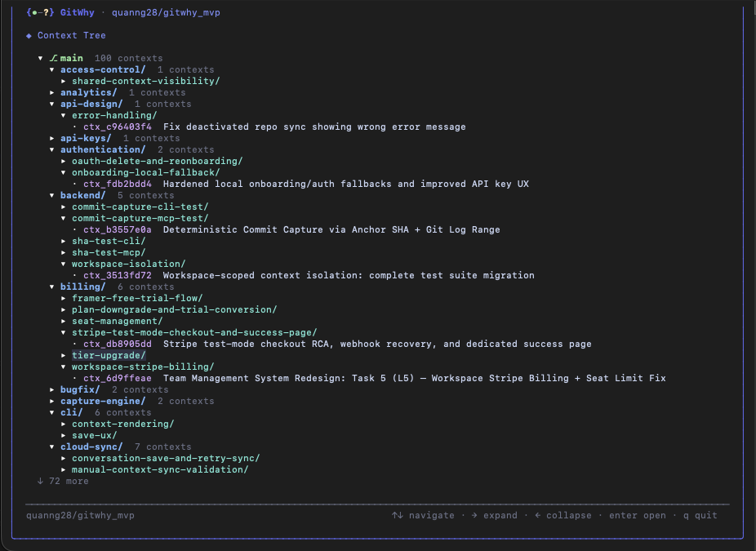Open context ctx_3513fd72
The image size is (756, 551).
tap(118, 276)
